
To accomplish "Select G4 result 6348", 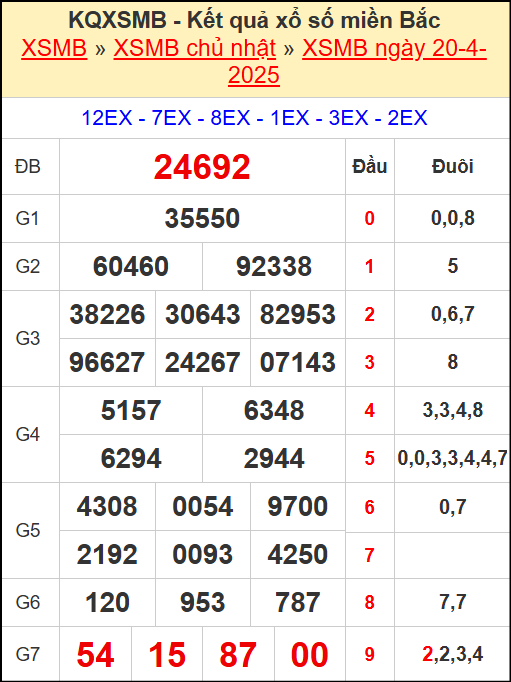I will click(x=274, y=411).
